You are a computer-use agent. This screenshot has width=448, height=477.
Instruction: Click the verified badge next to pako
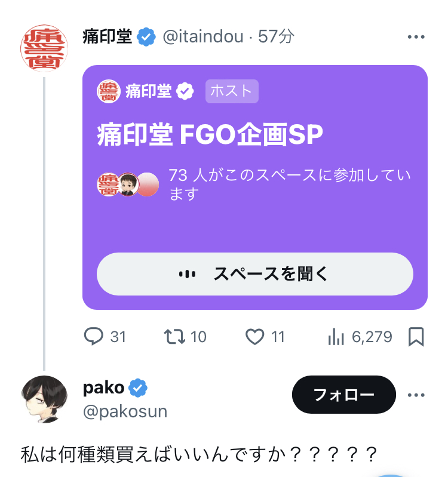139,388
